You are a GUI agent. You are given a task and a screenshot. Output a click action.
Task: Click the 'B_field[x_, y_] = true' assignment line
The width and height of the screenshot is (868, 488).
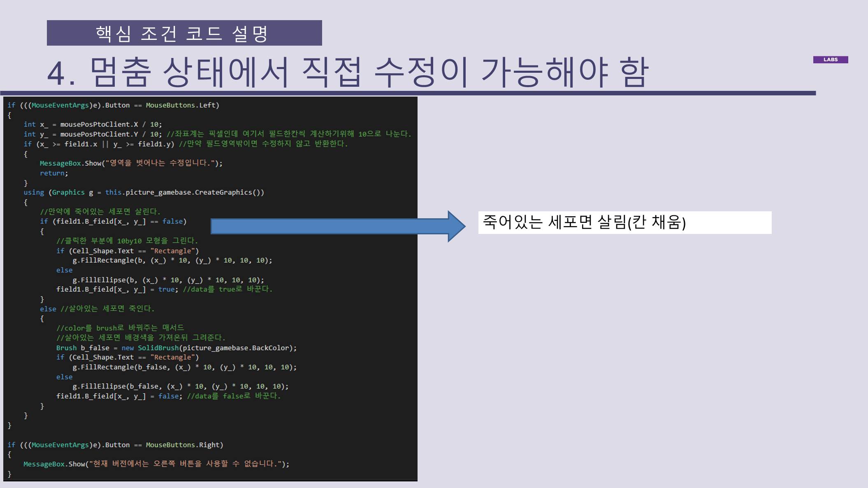[117, 289]
